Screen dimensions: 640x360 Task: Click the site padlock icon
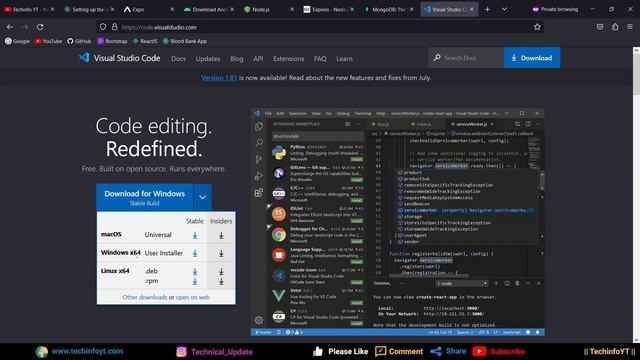tap(115, 27)
